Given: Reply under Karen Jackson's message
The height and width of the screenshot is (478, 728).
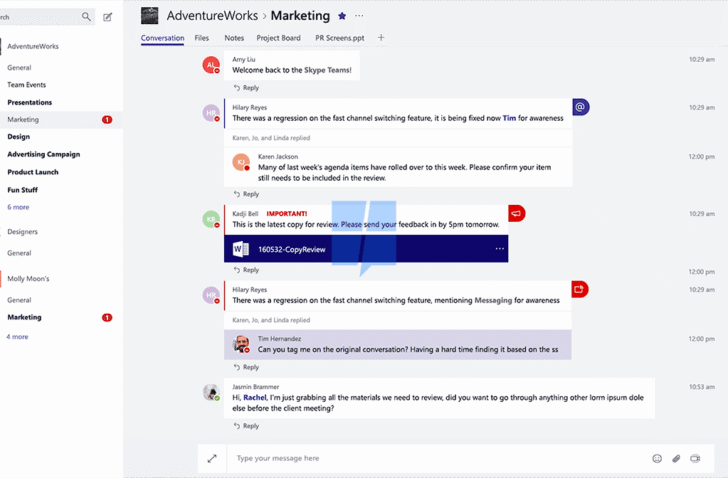Looking at the screenshot, I should tap(247, 194).
